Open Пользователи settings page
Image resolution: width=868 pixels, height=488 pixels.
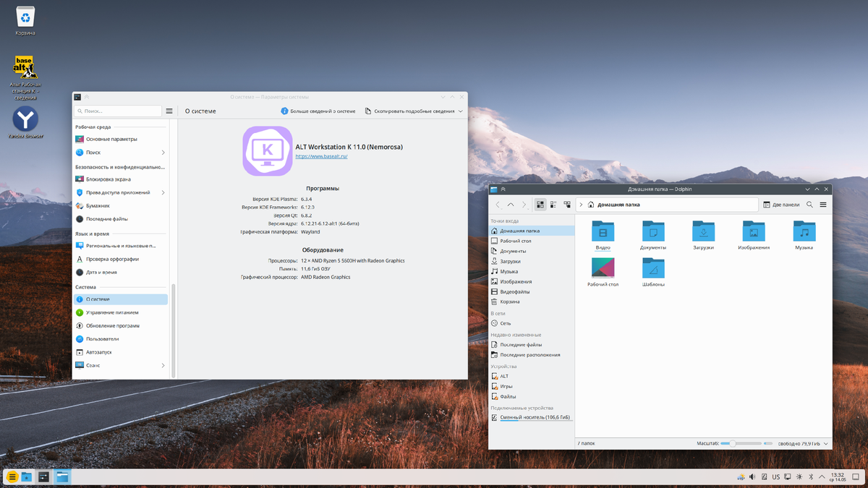pos(122,338)
